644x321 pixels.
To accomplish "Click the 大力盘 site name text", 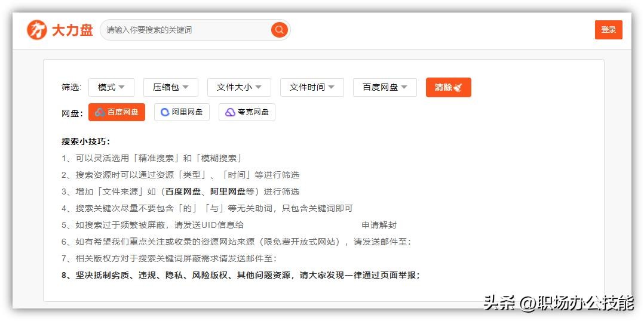I will tap(72, 30).
